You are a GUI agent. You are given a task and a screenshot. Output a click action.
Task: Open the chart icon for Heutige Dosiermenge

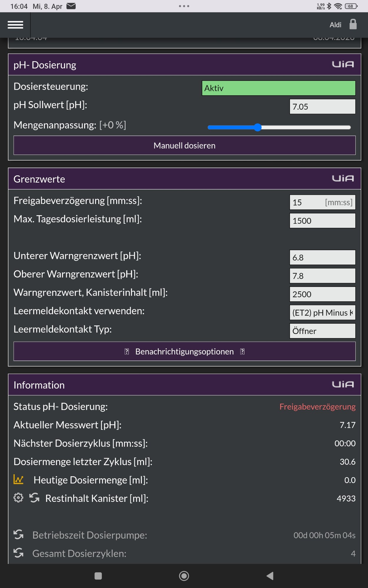tap(19, 480)
